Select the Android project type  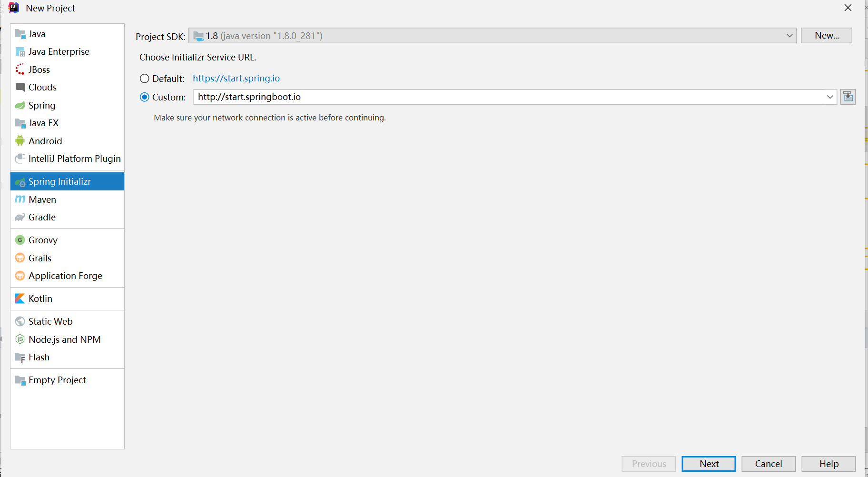click(45, 141)
